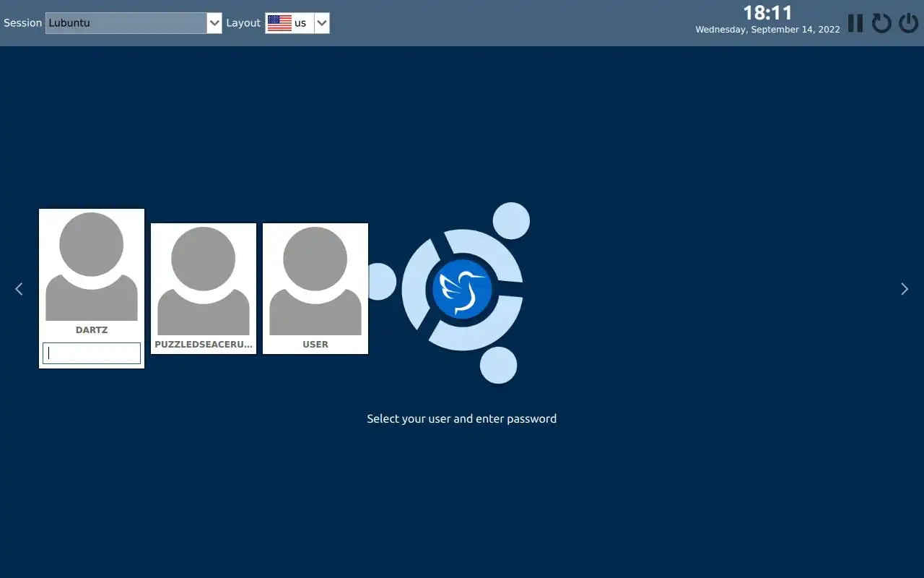Click the power off icon
The width and height of the screenshot is (924, 578).
908,23
